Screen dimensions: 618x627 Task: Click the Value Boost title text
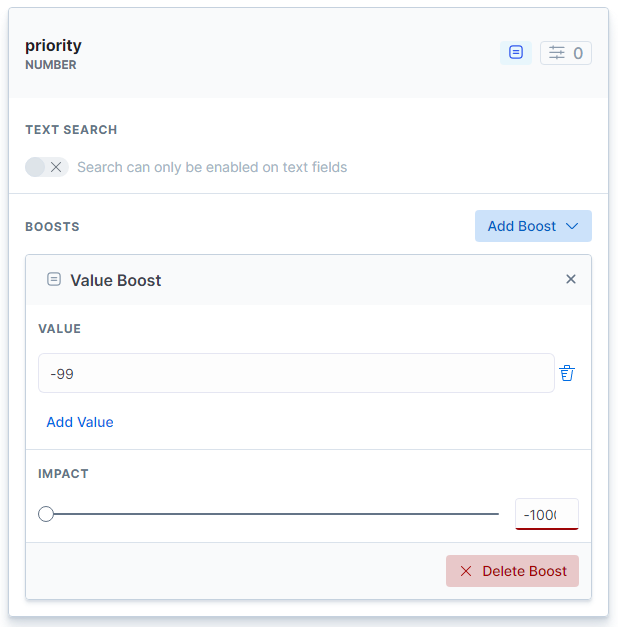tap(116, 280)
